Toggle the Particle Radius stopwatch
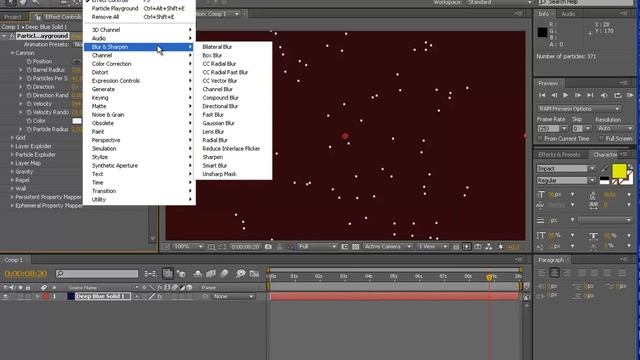This screenshot has width=640, height=360. click(x=29, y=129)
